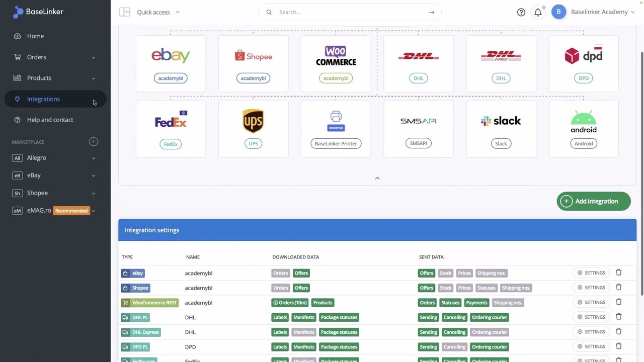Delete the Shopee academybl integration
This screenshot has height=362, width=644.
pyautogui.click(x=619, y=287)
